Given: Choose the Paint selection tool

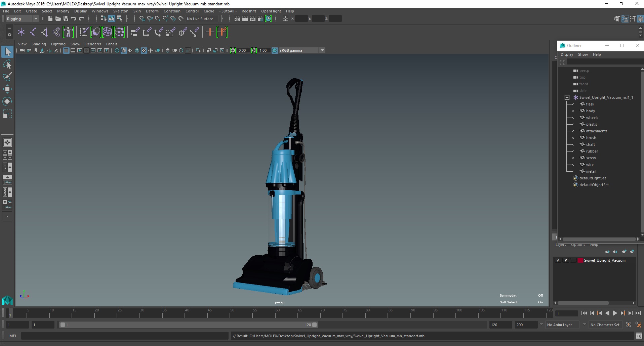Looking at the screenshot, I should tap(7, 77).
